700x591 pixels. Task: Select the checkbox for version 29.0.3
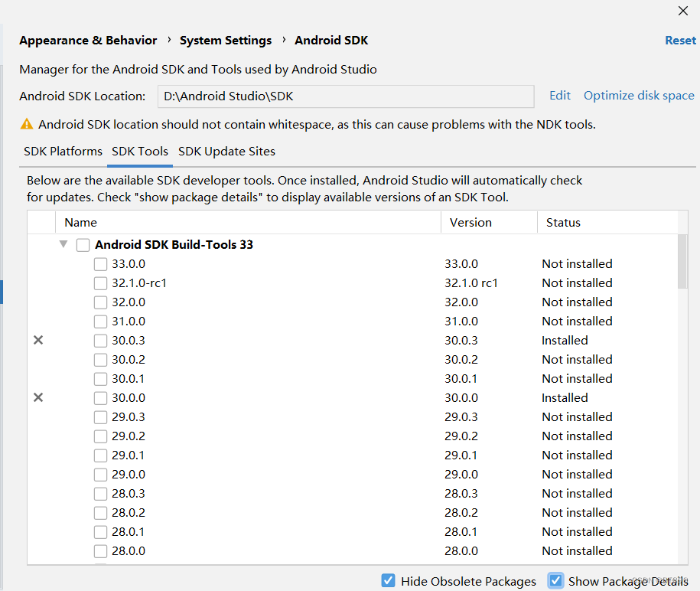tap(100, 416)
